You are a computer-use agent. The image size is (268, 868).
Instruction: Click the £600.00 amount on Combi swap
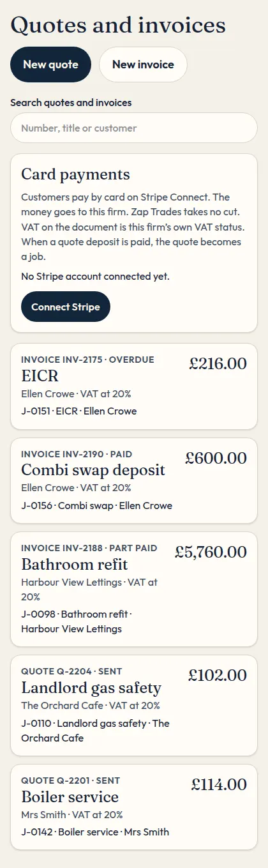216,457
